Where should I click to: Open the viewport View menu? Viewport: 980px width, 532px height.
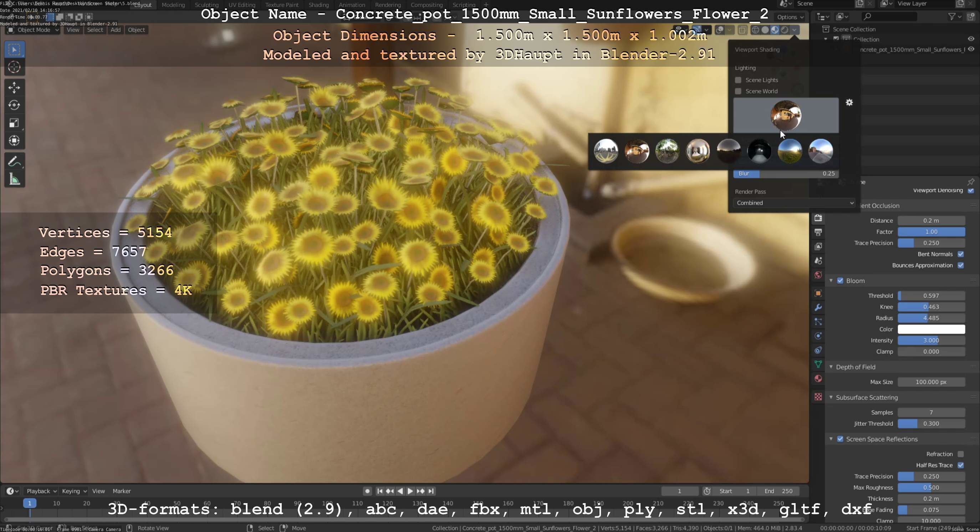coord(73,30)
